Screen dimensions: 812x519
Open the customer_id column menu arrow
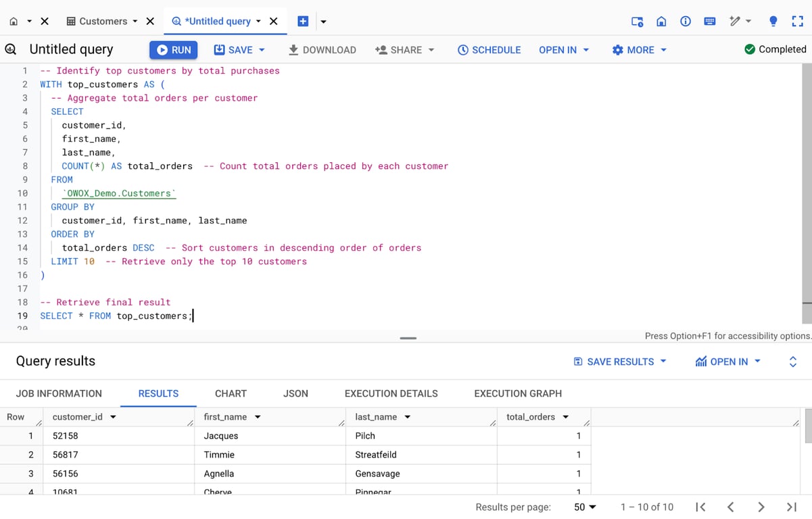tap(113, 417)
